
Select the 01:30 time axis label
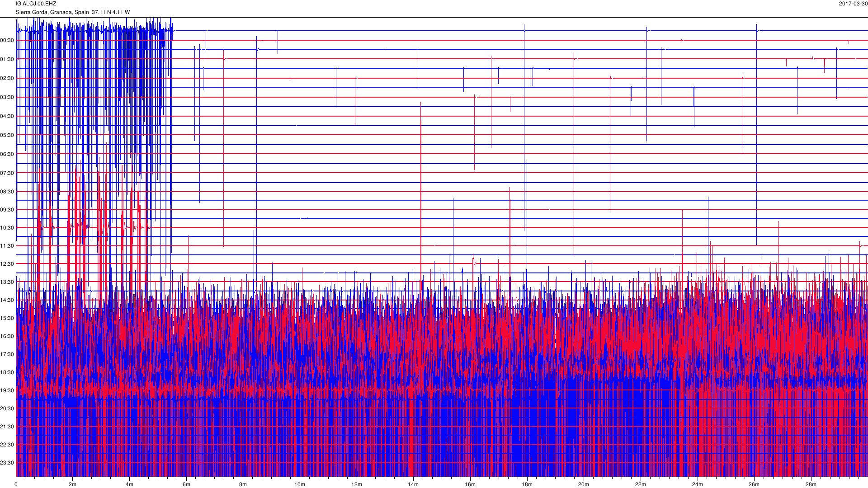click(7, 59)
